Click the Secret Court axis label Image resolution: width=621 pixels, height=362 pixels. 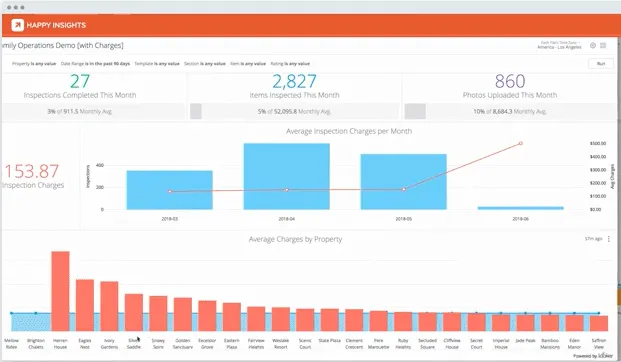tap(476, 344)
